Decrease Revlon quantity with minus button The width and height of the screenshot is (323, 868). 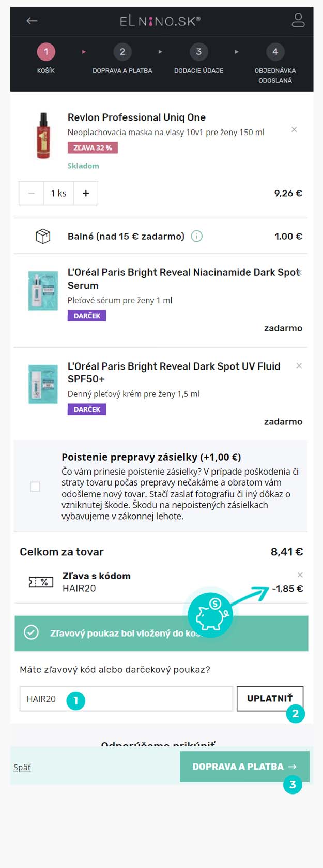pos(32,193)
